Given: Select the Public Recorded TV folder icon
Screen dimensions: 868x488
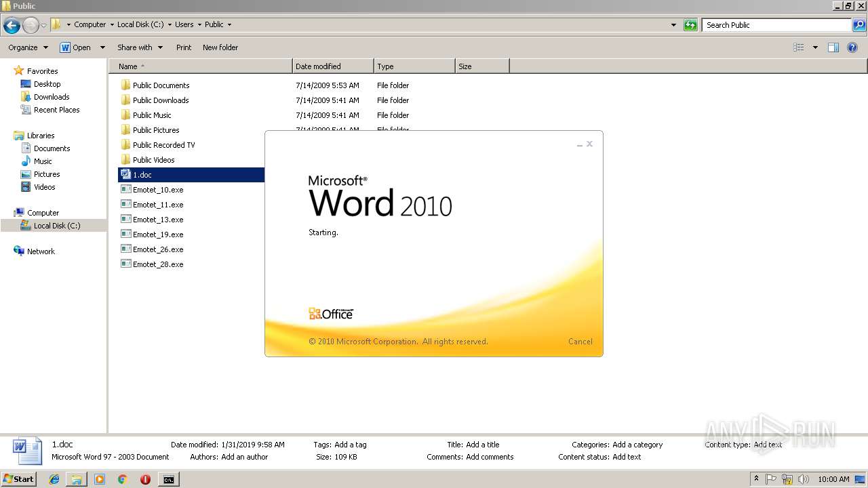Looking at the screenshot, I should 125,145.
